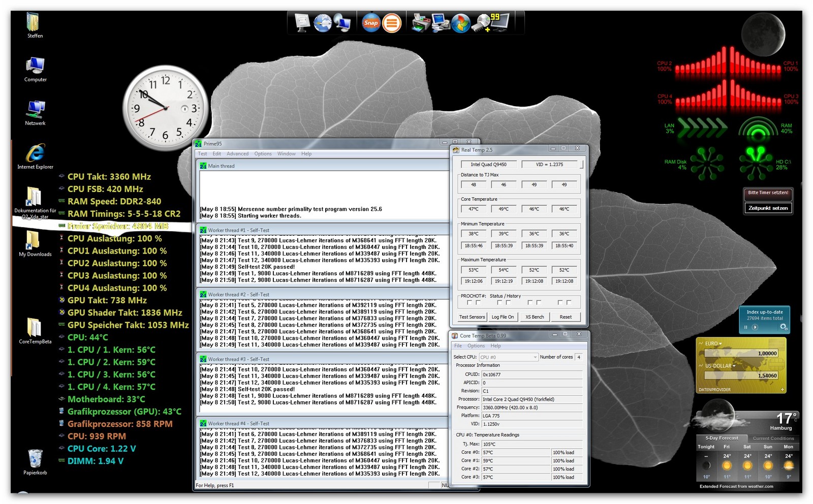Click the 'Motherboard: 33°C' entry
The image size is (813, 504).
[x=106, y=399]
